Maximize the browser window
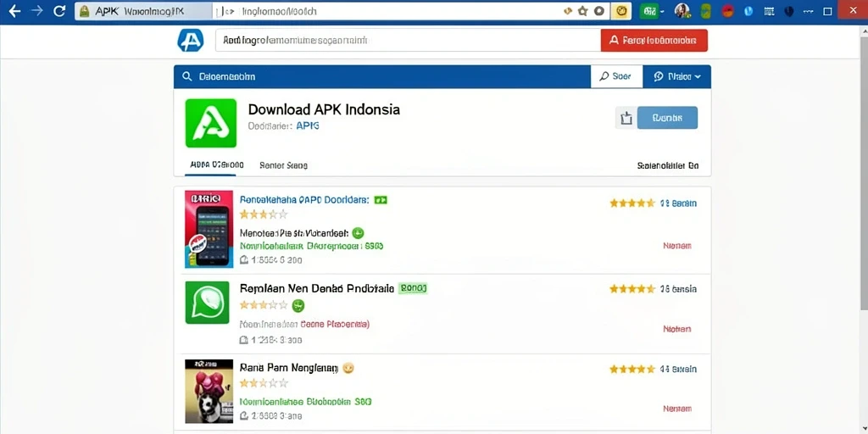868x434 pixels. (828, 11)
